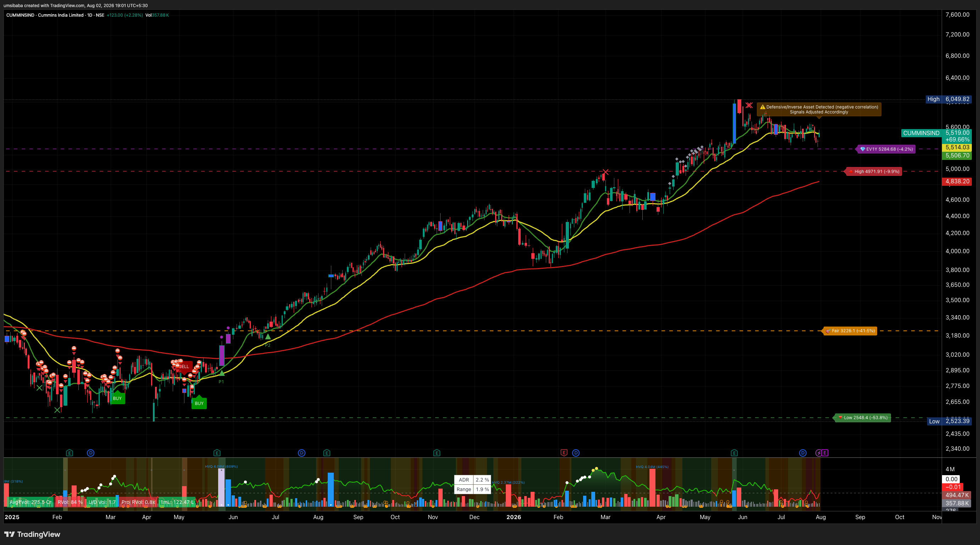Click the red -0.01 indicator value label
980x545 pixels.
click(x=953, y=487)
